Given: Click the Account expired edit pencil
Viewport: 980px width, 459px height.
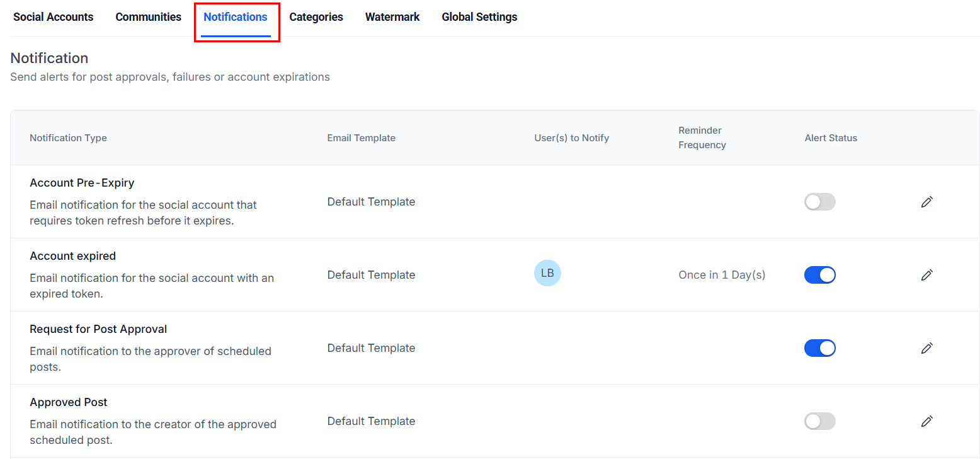Looking at the screenshot, I should coord(926,275).
